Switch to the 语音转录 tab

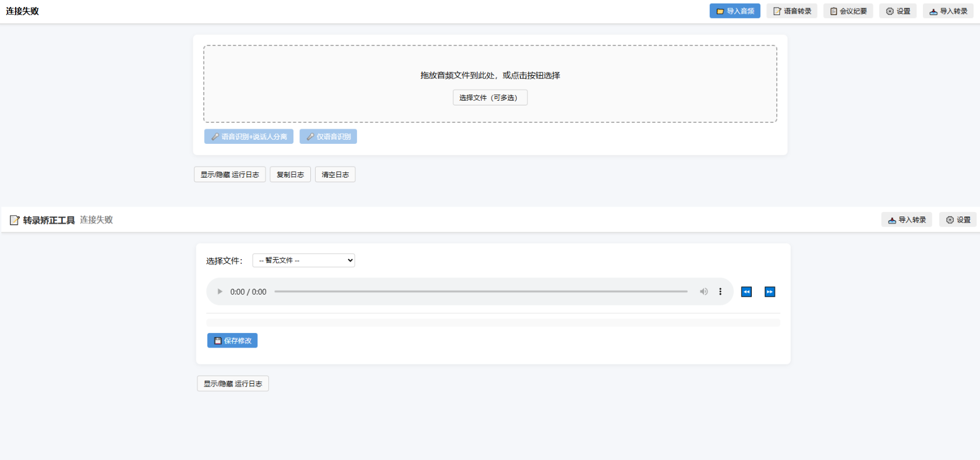[792, 11]
